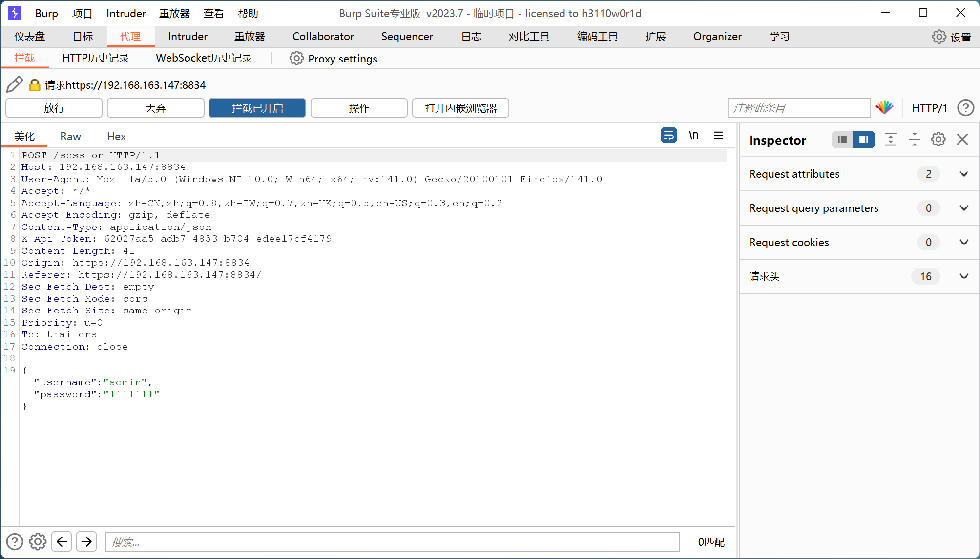Image resolution: width=980 pixels, height=559 pixels.
Task: Open the help icon beside HTTP/1
Action: click(x=965, y=108)
